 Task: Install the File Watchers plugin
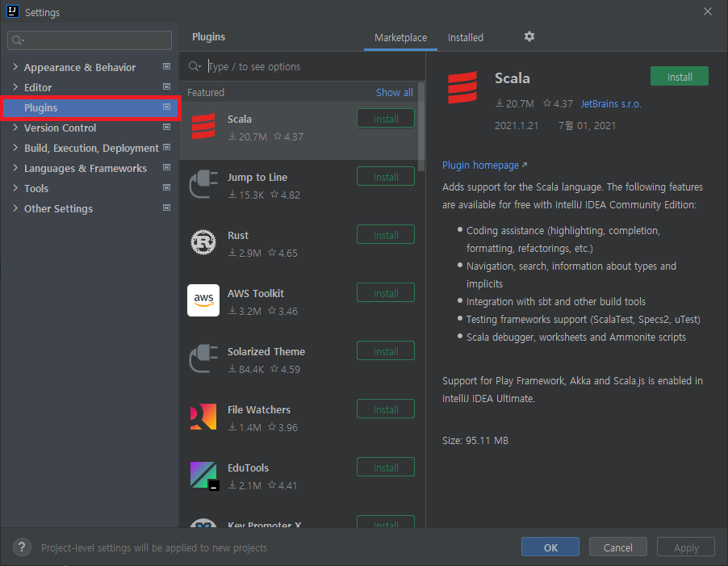click(x=385, y=409)
